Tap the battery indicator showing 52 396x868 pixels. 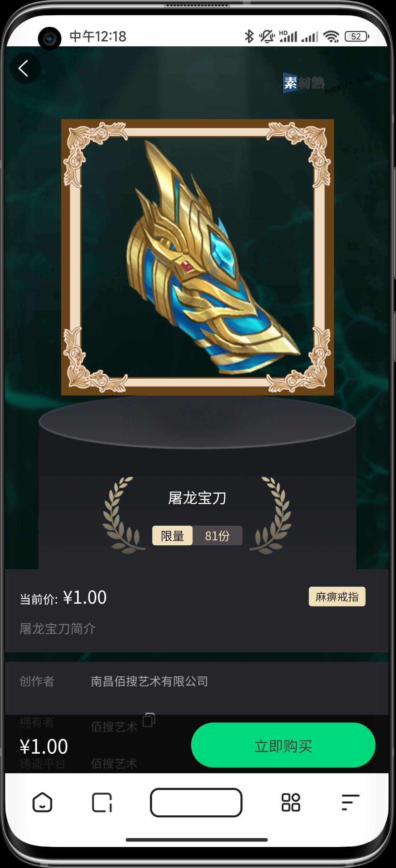(x=357, y=36)
